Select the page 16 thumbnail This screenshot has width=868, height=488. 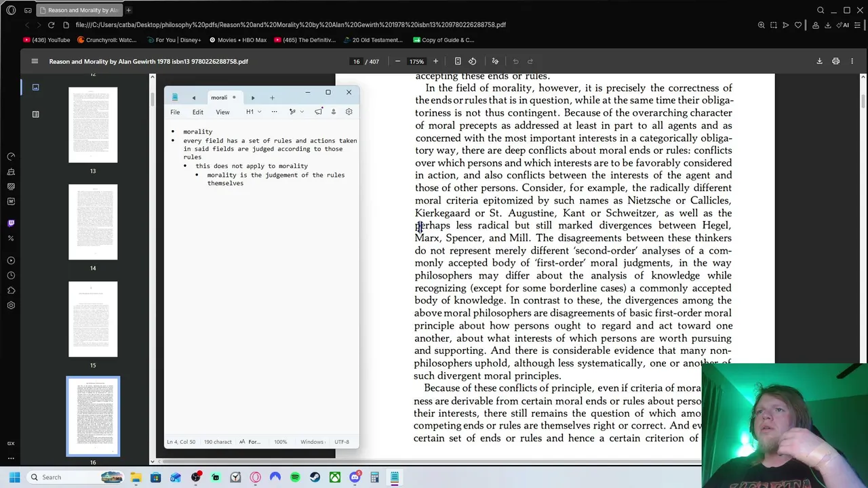pos(93,416)
